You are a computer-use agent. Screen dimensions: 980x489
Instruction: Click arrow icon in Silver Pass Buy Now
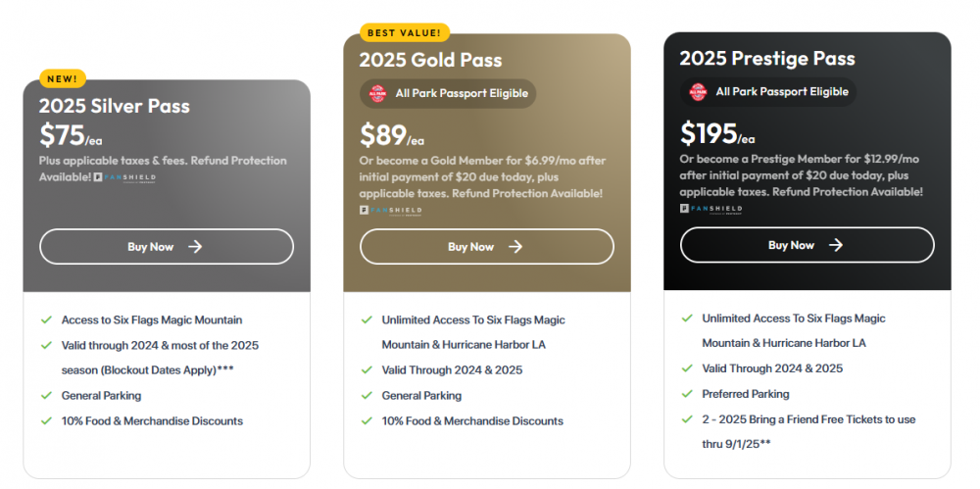coord(195,247)
